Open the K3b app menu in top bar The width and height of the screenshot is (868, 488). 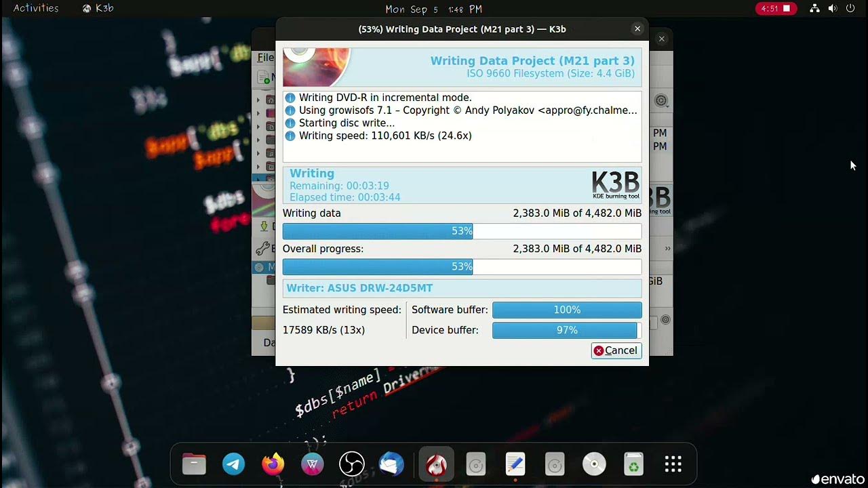(98, 9)
